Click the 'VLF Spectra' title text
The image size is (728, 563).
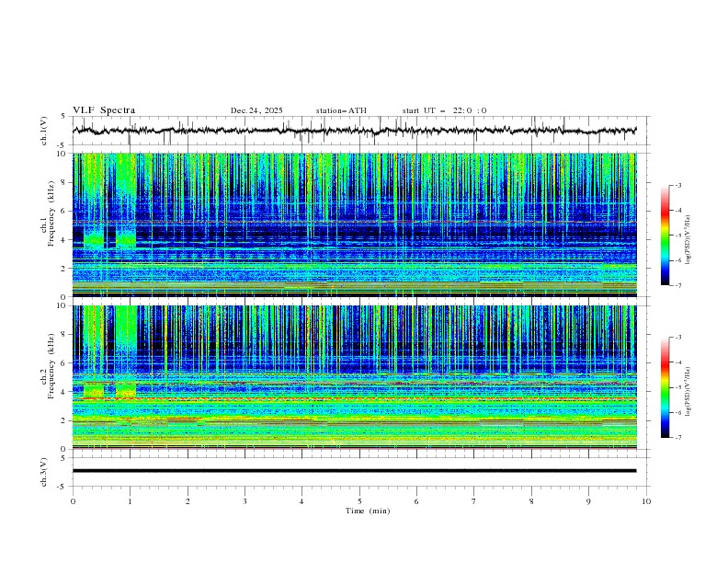coord(104,110)
